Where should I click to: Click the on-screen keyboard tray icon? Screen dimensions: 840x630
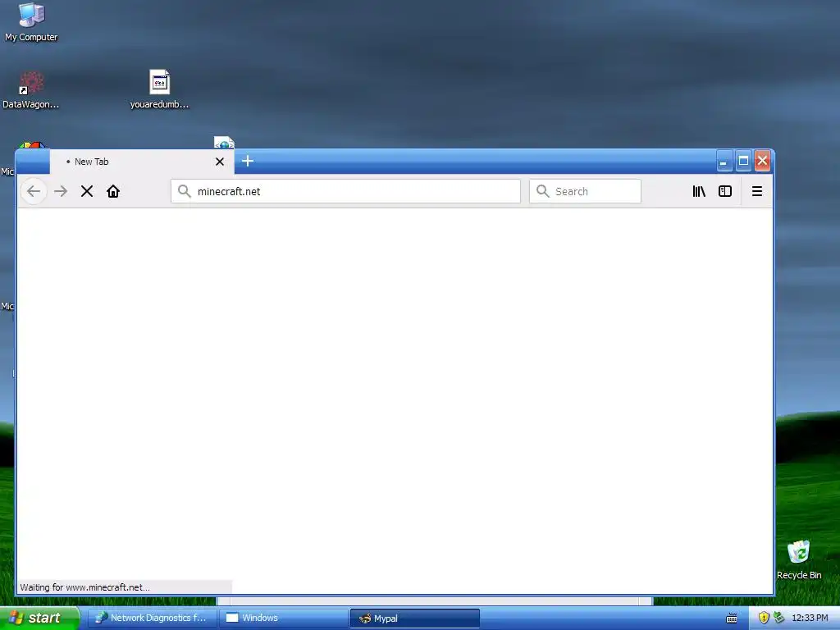point(731,619)
